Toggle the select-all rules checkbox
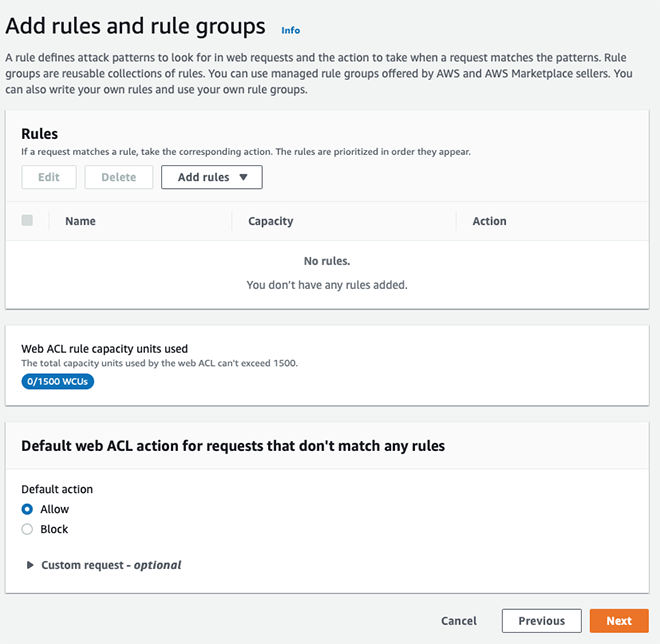The image size is (660, 644). click(x=27, y=220)
